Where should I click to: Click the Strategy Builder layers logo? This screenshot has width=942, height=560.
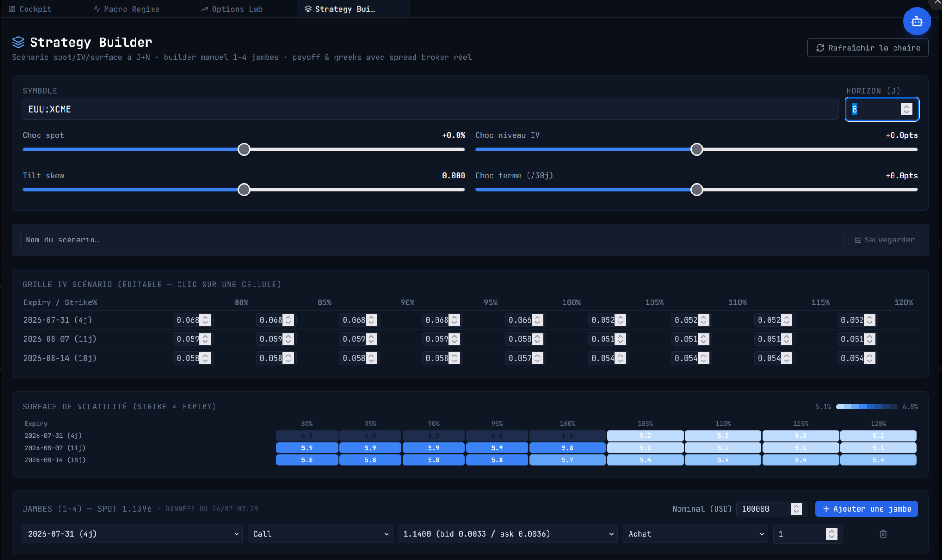point(18,42)
